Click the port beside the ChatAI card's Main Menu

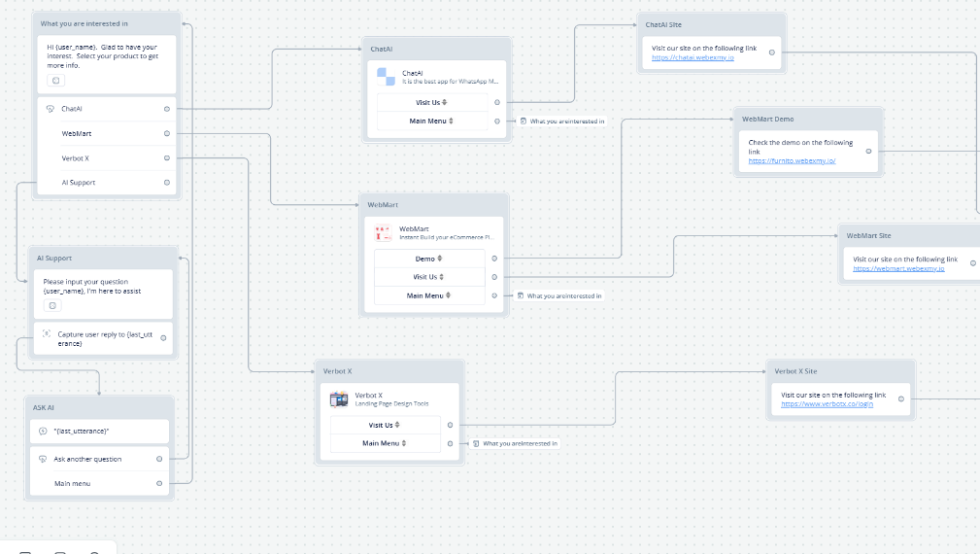pyautogui.click(x=497, y=121)
